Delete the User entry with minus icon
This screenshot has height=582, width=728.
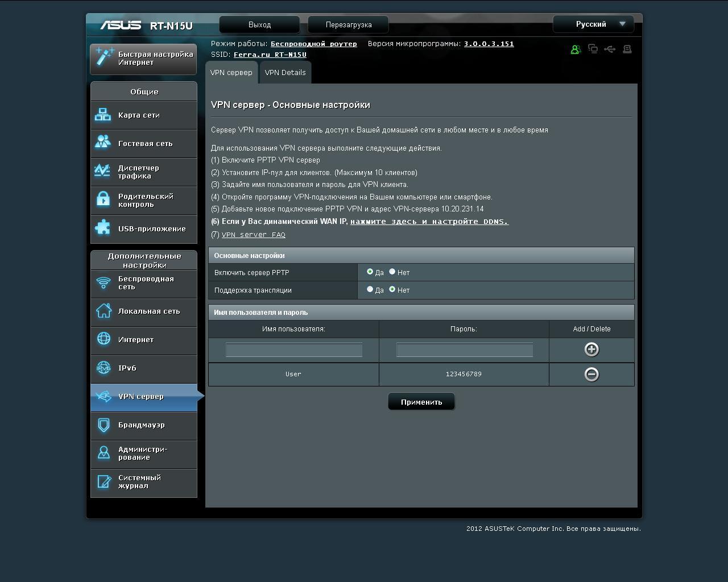pyautogui.click(x=591, y=374)
